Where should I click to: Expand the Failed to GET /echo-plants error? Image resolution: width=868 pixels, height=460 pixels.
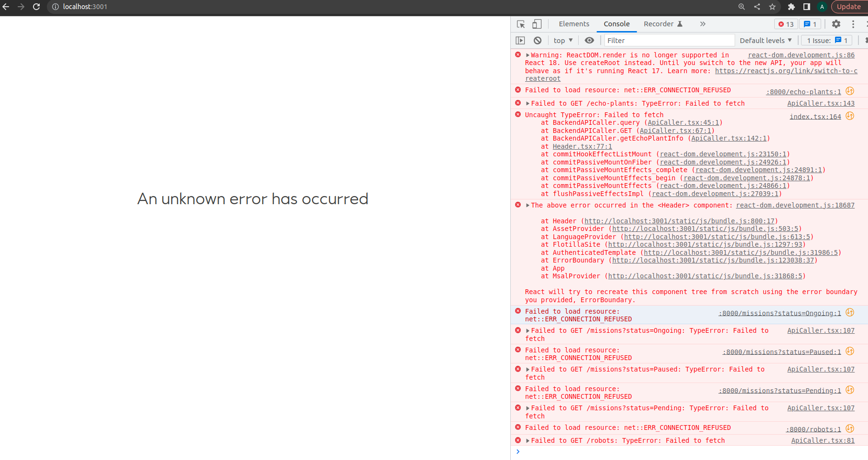[528, 104]
